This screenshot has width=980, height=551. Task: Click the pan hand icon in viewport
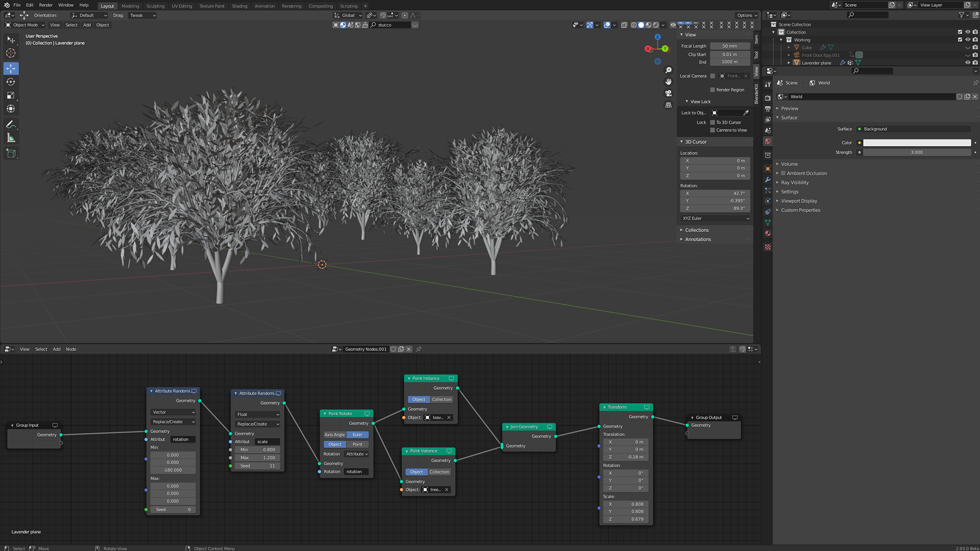click(x=668, y=82)
